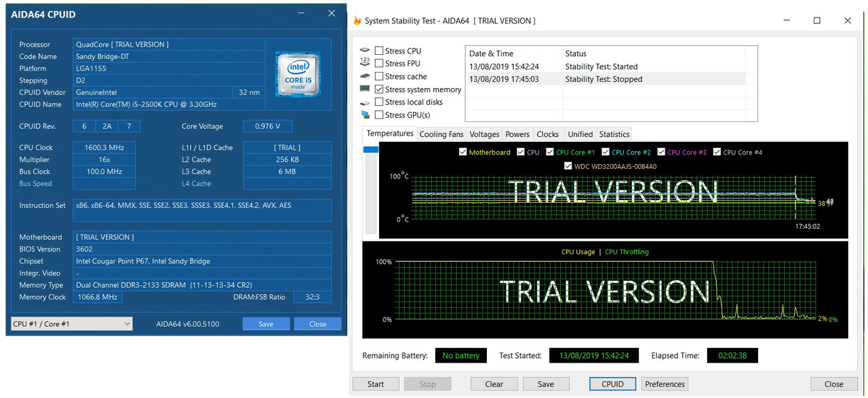Switch to the Clocks tab
Screen dimensions: 868x398
548,134
